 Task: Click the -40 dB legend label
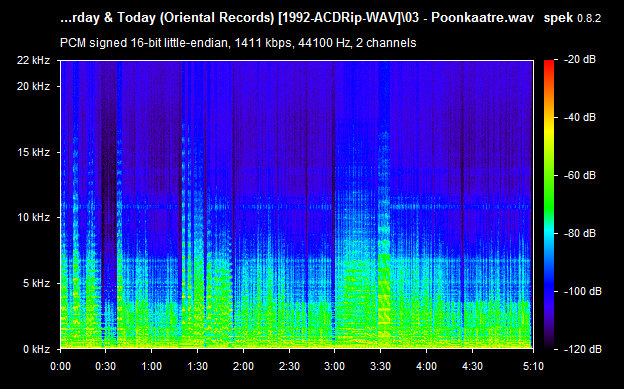[580, 117]
